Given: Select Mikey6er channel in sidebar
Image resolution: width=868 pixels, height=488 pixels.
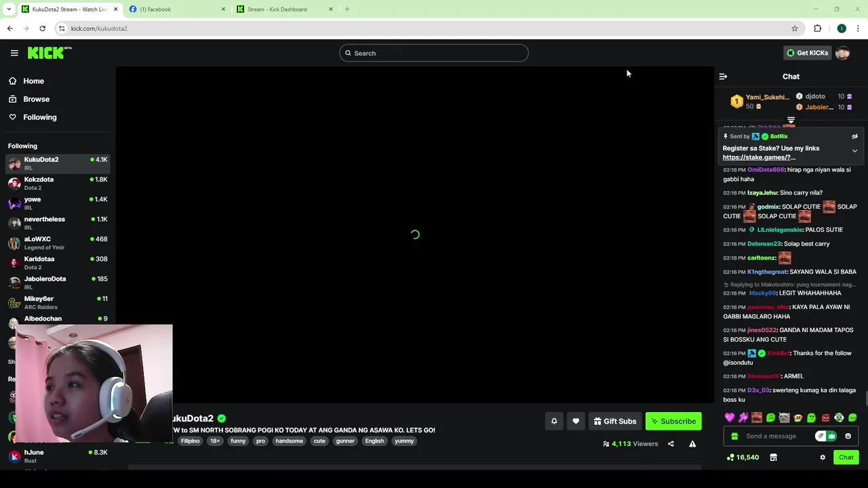Looking at the screenshot, I should (58, 302).
